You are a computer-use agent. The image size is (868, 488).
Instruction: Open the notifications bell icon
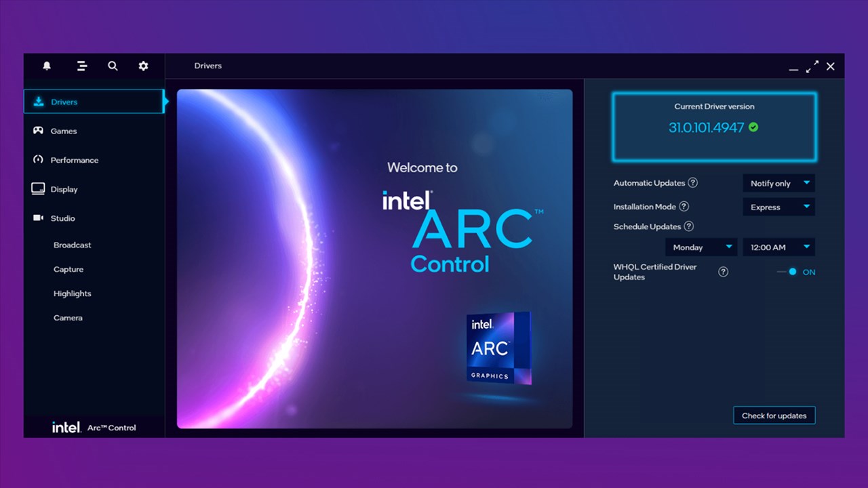point(47,66)
